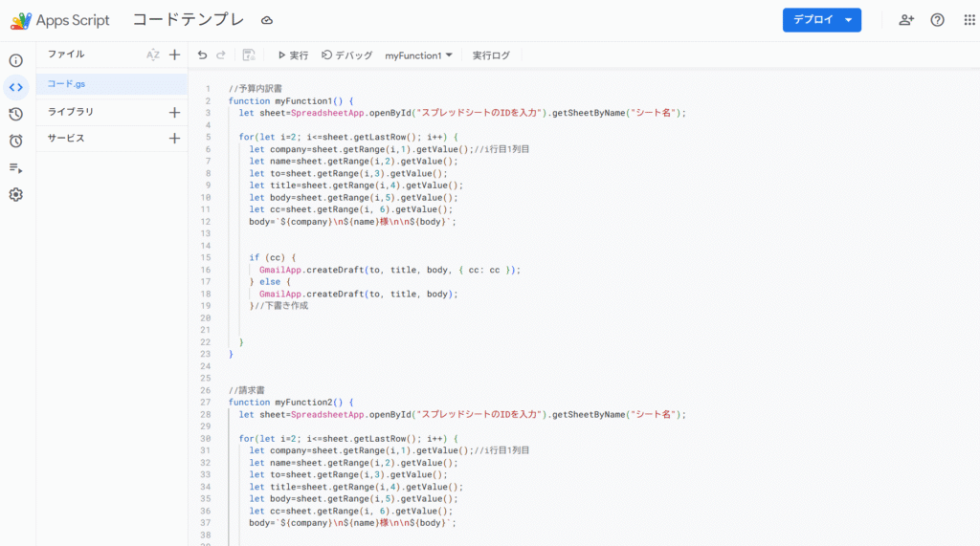Sort files with the AZ icon
This screenshot has height=546, width=980.
point(153,55)
